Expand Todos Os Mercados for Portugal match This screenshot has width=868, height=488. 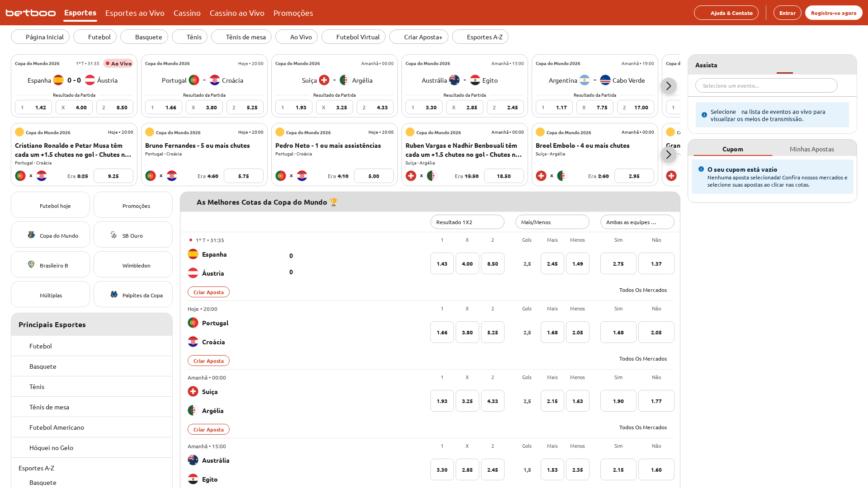[x=643, y=359]
